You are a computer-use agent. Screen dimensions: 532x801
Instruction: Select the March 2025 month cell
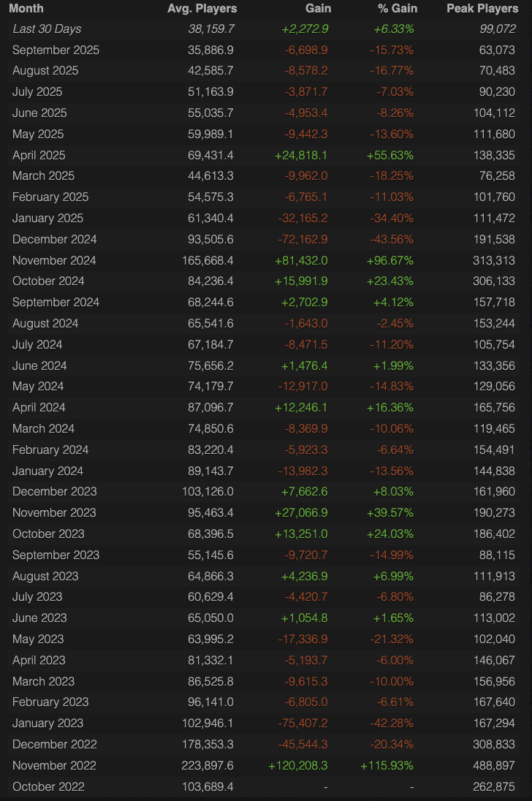pyautogui.click(x=43, y=175)
